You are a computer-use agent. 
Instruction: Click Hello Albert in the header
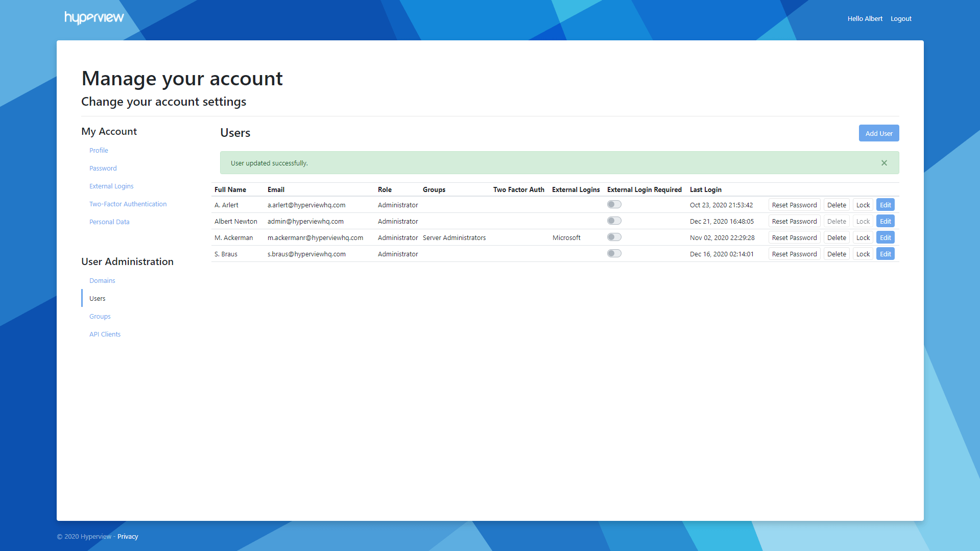click(865, 18)
